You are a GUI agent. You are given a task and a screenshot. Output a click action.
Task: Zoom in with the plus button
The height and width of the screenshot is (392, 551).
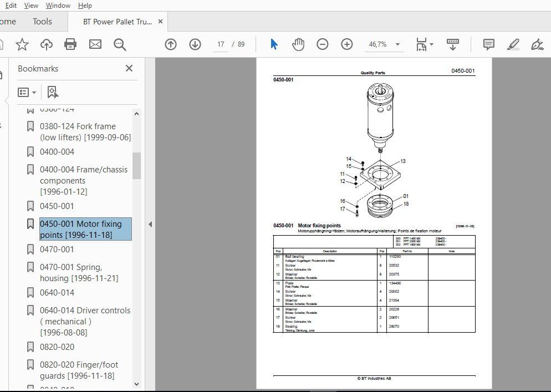pos(347,44)
